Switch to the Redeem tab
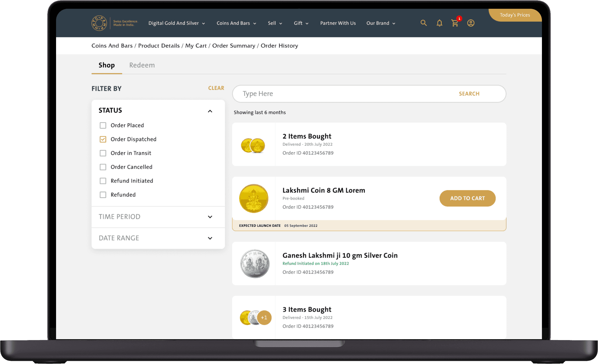 (142, 65)
